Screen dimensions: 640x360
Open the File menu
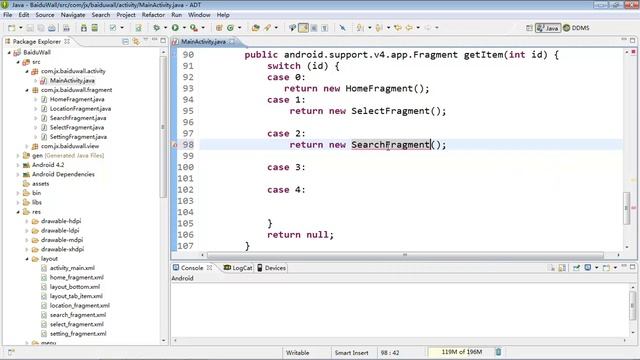(x=8, y=15)
